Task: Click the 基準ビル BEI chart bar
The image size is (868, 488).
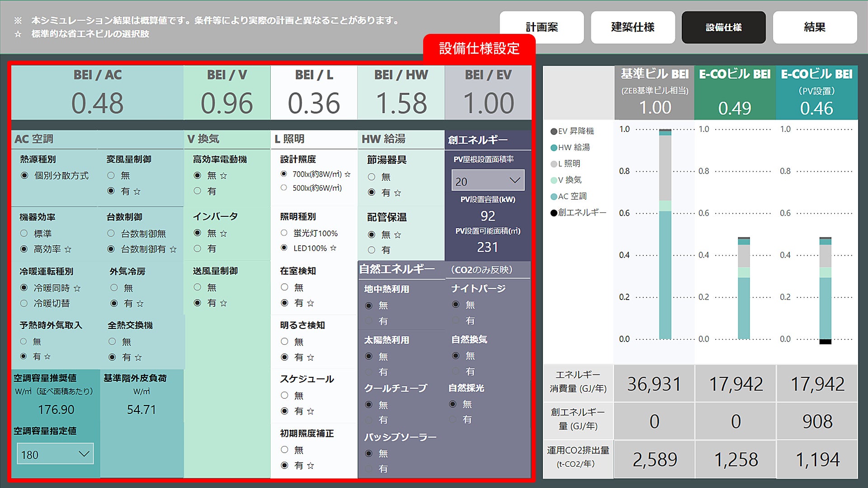Action: tap(665, 271)
